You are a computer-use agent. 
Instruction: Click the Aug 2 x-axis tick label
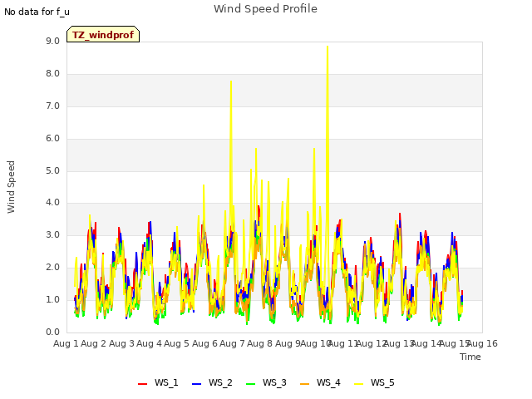[x=94, y=343]
